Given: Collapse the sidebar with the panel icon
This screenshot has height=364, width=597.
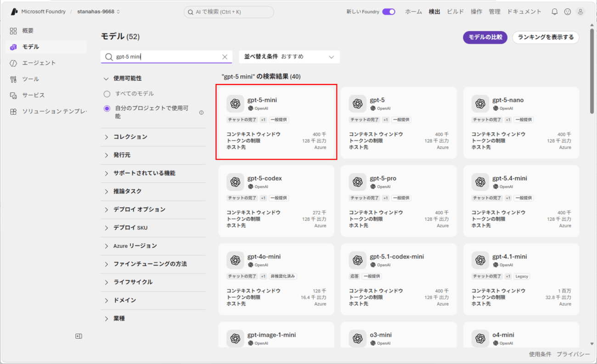Looking at the screenshot, I should coord(79,336).
